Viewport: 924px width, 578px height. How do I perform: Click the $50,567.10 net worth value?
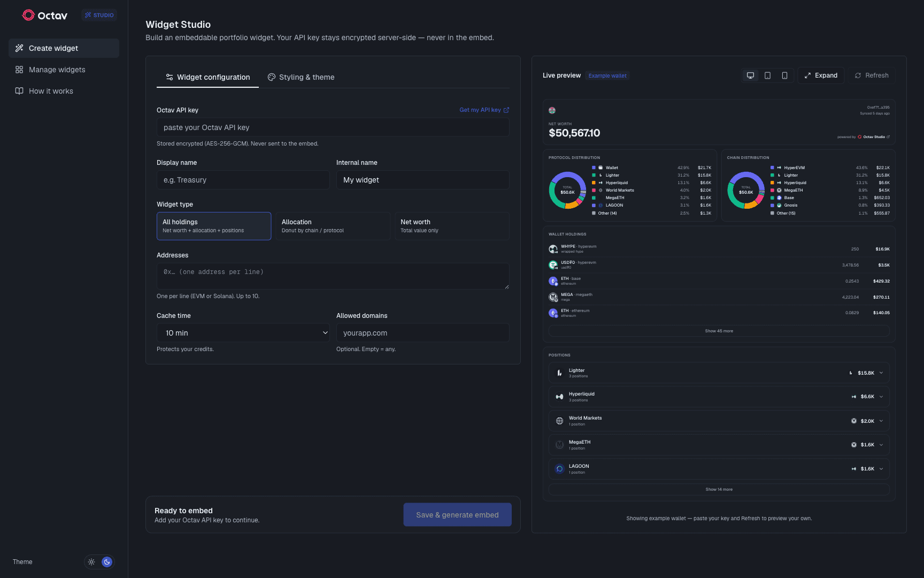tap(574, 133)
